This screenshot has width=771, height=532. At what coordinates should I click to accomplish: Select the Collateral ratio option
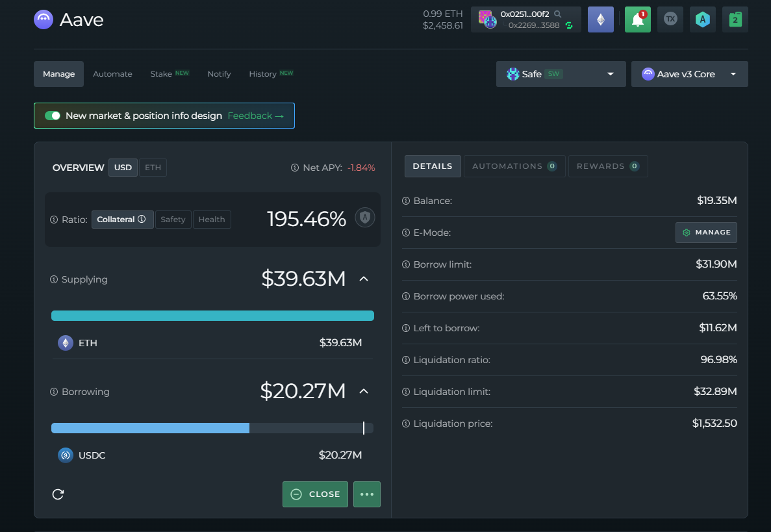click(x=122, y=220)
